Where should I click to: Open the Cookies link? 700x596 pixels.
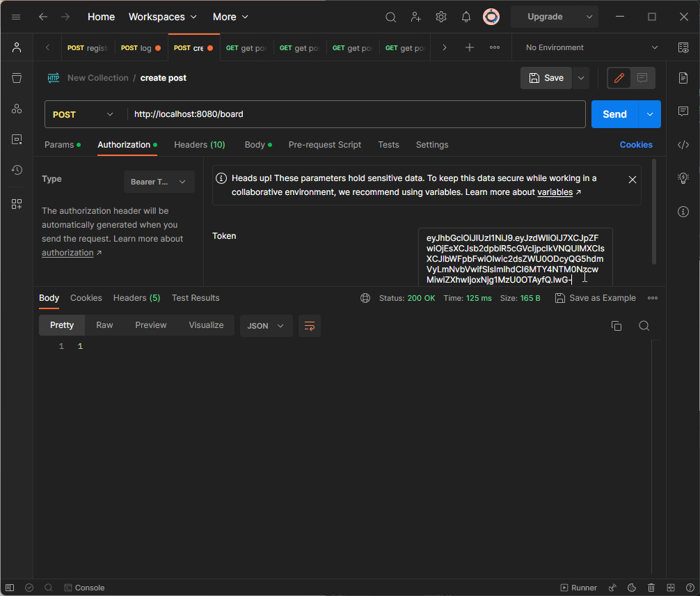click(636, 145)
